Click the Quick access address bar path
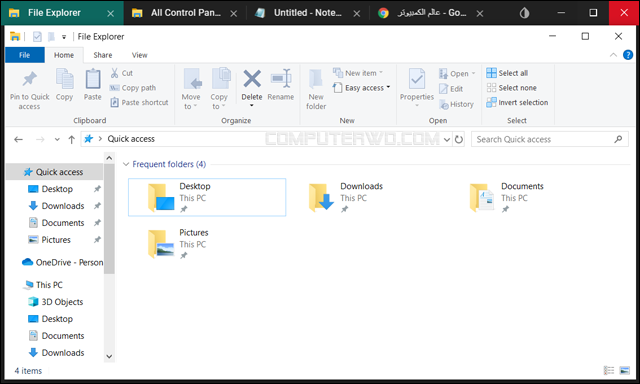 (131, 139)
